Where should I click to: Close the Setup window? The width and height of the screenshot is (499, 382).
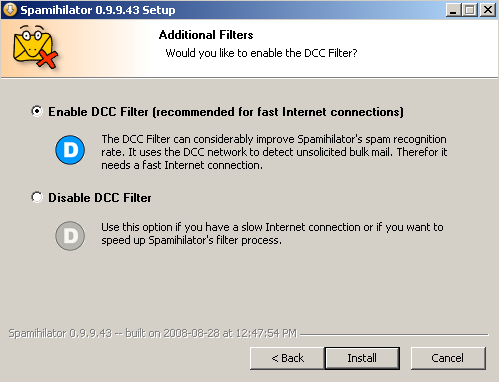(x=488, y=10)
